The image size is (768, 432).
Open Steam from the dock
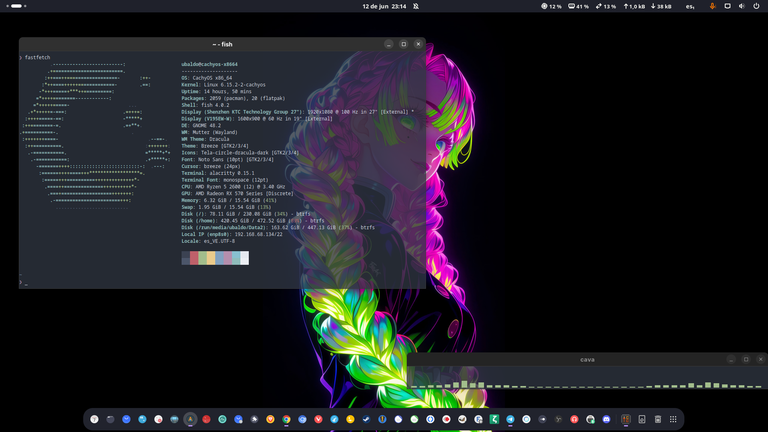pyautogui.click(x=366, y=419)
